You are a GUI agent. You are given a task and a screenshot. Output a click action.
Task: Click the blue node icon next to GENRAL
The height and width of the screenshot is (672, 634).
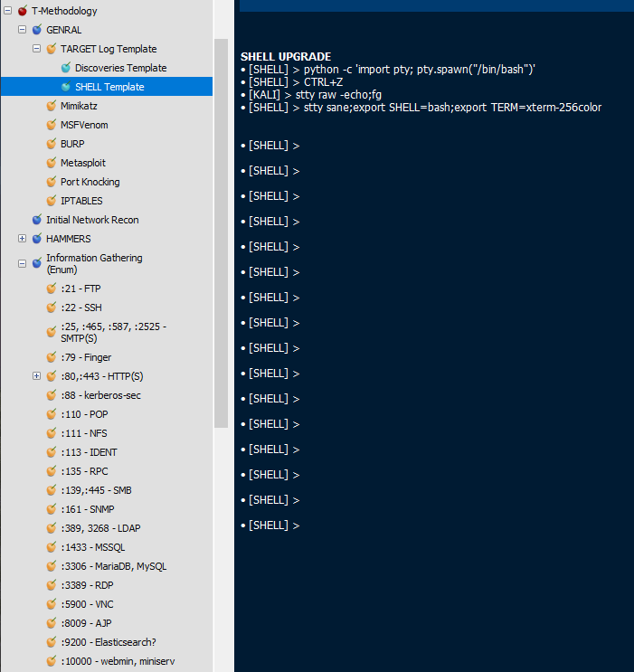(37, 30)
